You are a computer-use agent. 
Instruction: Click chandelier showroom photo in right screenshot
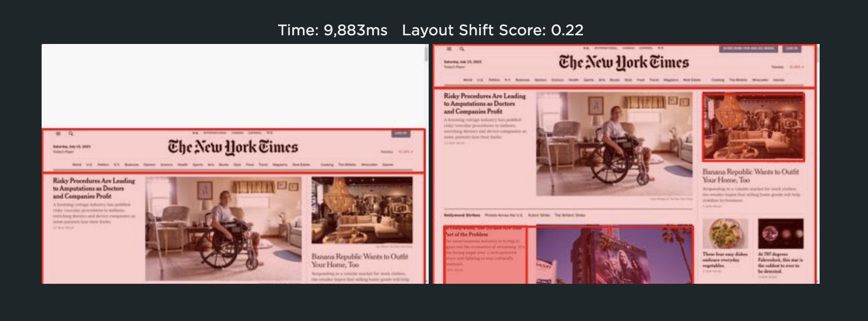753,127
